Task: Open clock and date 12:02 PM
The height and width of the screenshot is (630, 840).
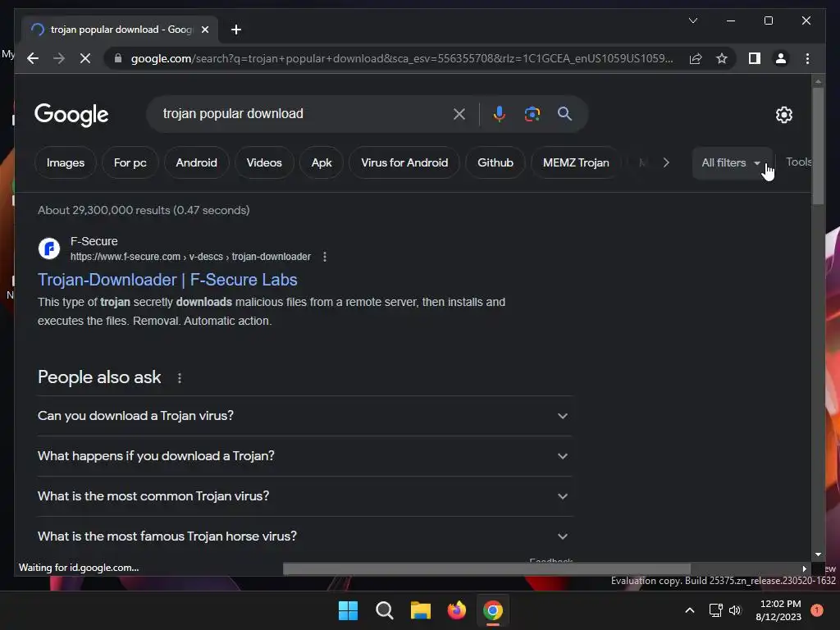Action: 779,610
